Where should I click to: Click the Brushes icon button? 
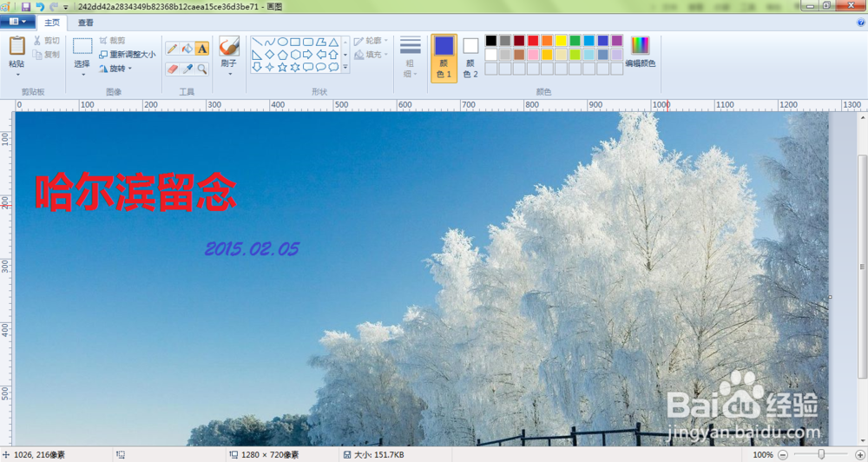pyautogui.click(x=228, y=46)
